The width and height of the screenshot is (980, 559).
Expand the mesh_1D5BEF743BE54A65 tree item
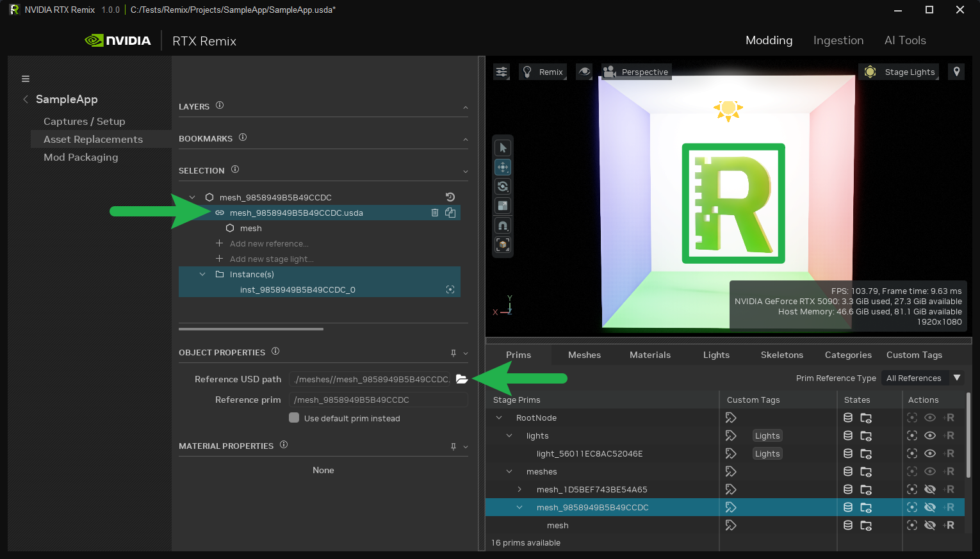519,489
